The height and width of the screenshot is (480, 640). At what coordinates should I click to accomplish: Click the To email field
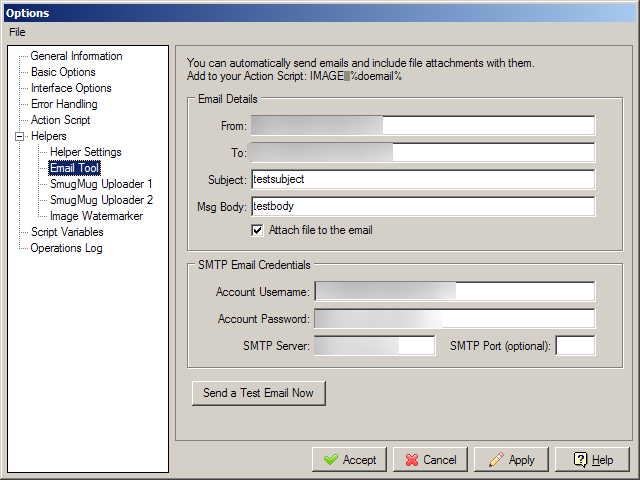pyautogui.click(x=423, y=152)
